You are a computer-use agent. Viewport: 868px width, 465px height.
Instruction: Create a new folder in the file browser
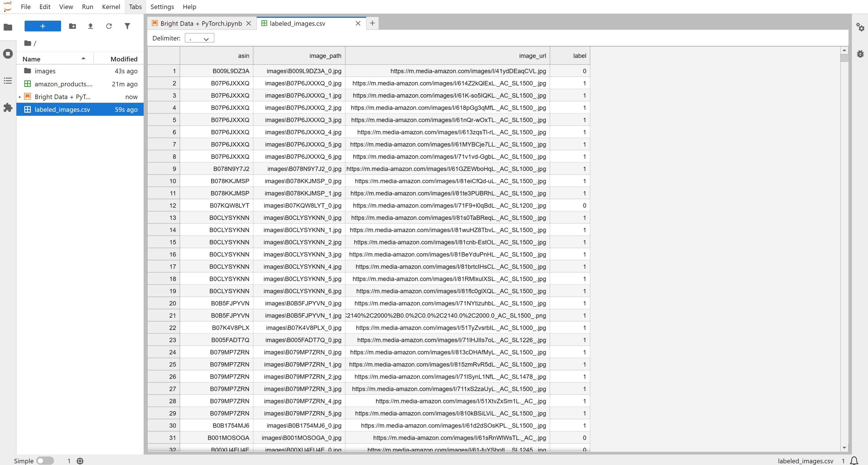pyautogui.click(x=72, y=26)
